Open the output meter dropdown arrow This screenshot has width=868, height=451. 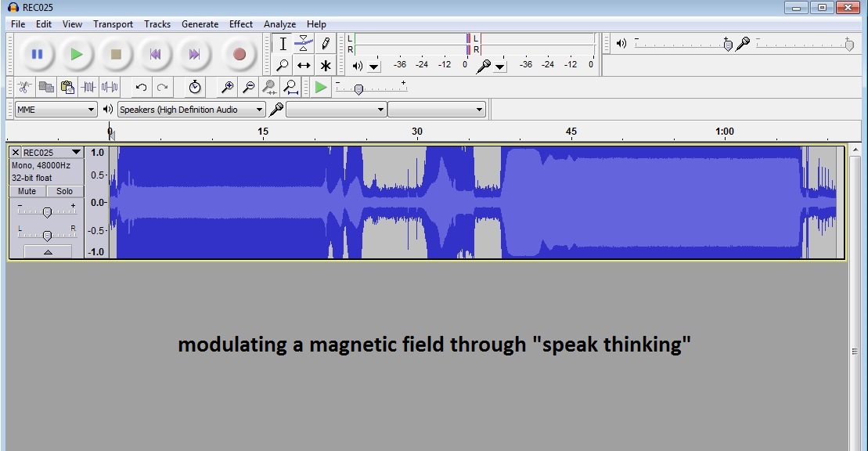point(374,67)
